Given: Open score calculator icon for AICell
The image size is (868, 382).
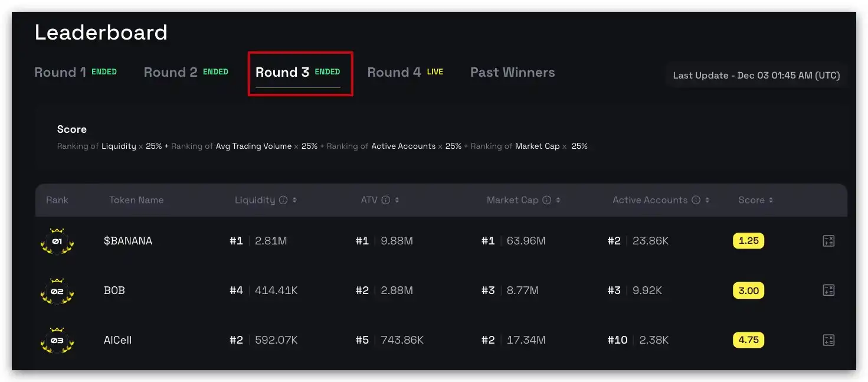Looking at the screenshot, I should (x=828, y=340).
